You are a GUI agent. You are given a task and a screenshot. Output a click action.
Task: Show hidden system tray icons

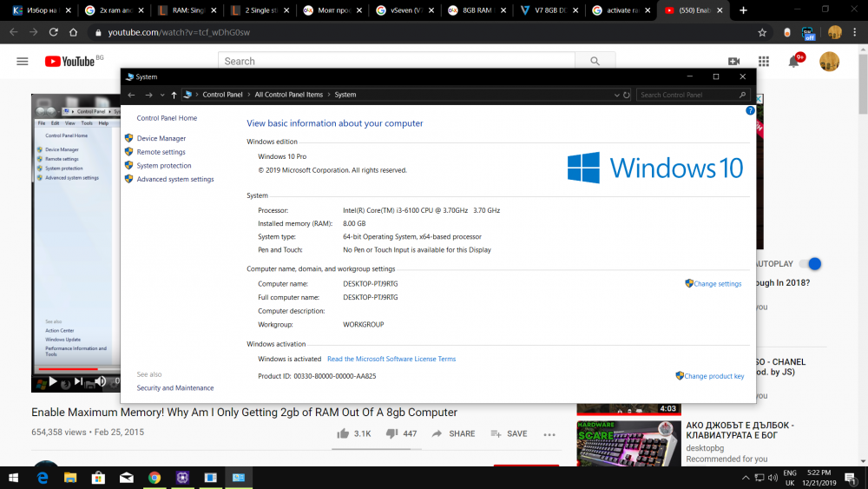[x=746, y=478]
